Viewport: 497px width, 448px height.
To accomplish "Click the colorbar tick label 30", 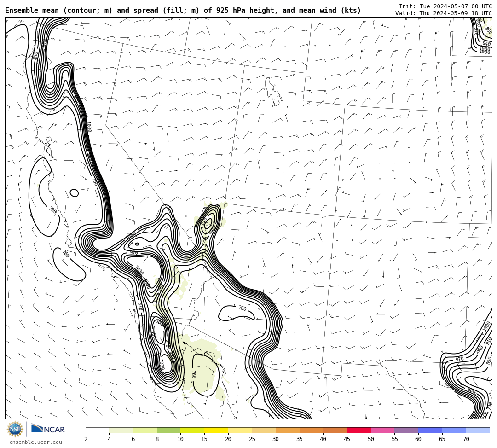I will (276, 439).
